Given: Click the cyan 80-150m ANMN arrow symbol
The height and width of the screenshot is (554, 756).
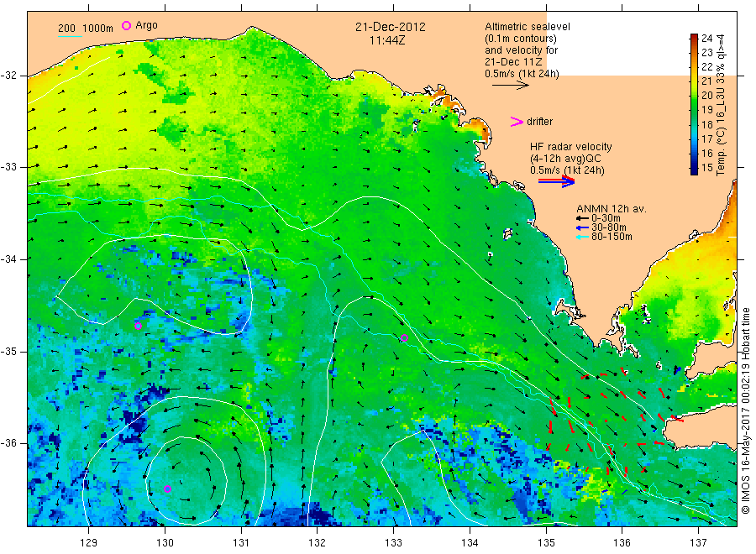Looking at the screenshot, I should click(582, 237).
